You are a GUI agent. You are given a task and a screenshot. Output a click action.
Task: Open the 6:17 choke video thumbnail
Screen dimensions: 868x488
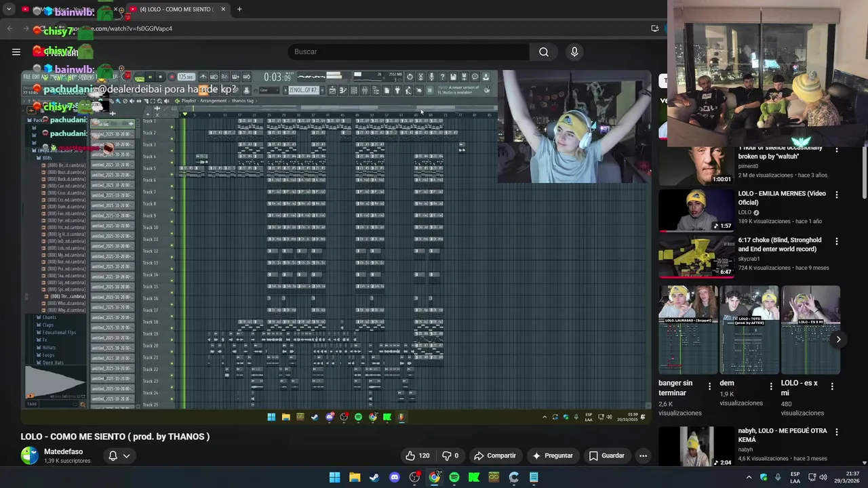(696, 256)
